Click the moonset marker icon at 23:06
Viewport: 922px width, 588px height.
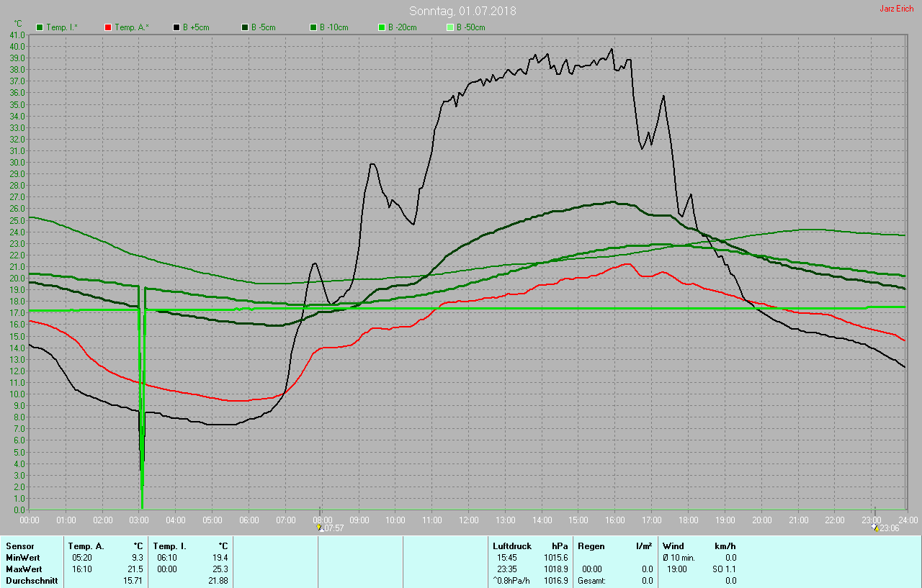[875, 528]
